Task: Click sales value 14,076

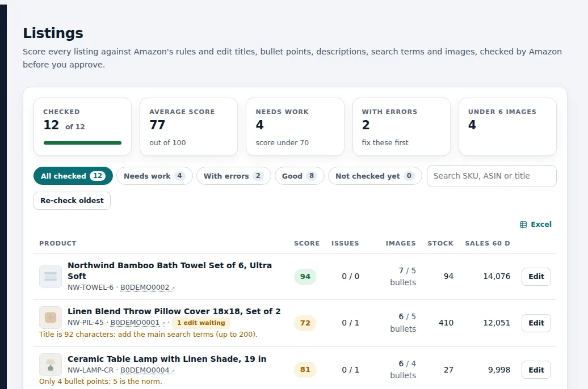Action: point(497,277)
